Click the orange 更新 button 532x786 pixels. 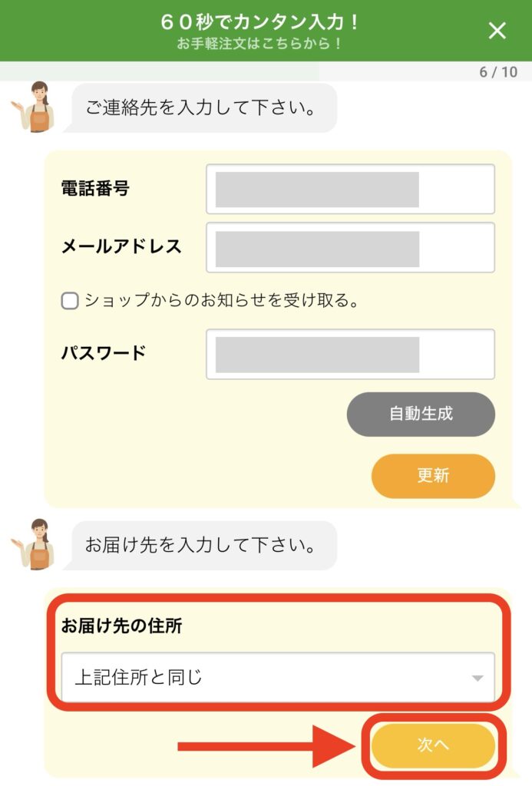click(433, 476)
